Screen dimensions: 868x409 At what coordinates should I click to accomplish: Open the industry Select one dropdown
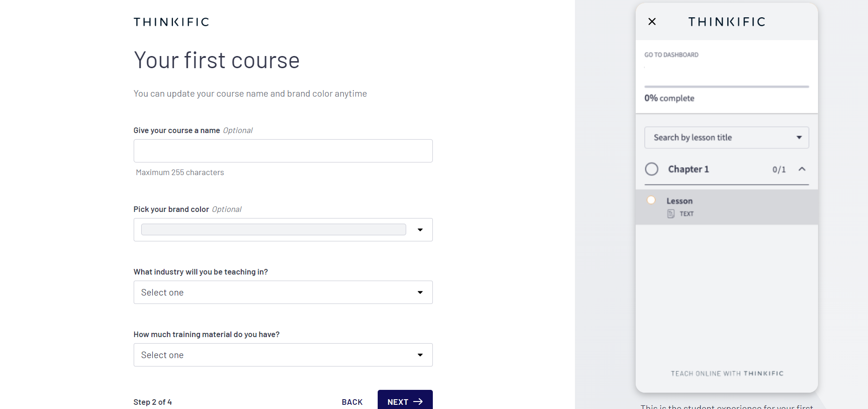[283, 292]
